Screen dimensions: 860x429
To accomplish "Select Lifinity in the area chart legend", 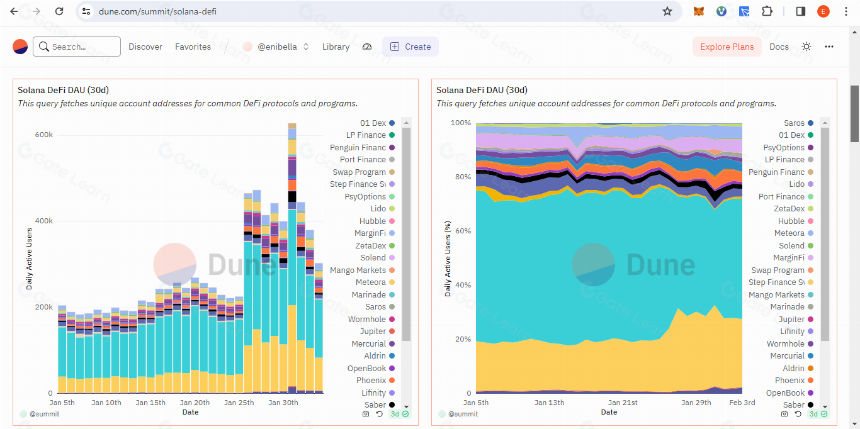I will tap(797, 331).
